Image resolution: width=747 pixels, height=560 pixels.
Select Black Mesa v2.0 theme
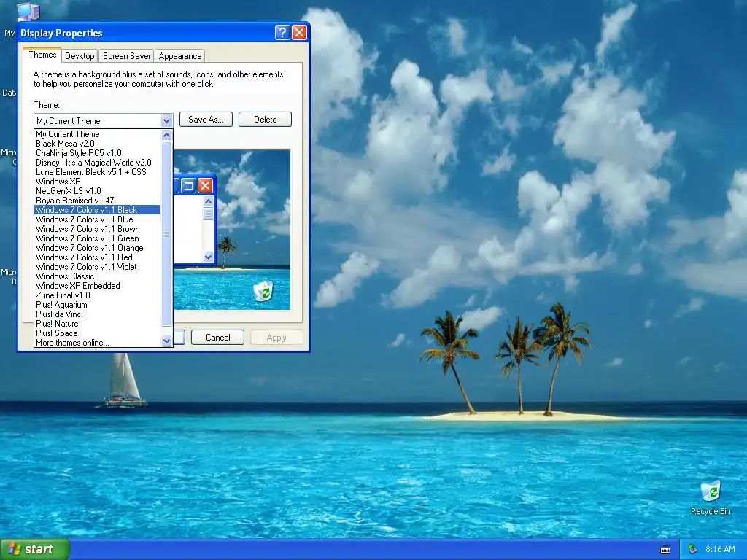(x=98, y=144)
